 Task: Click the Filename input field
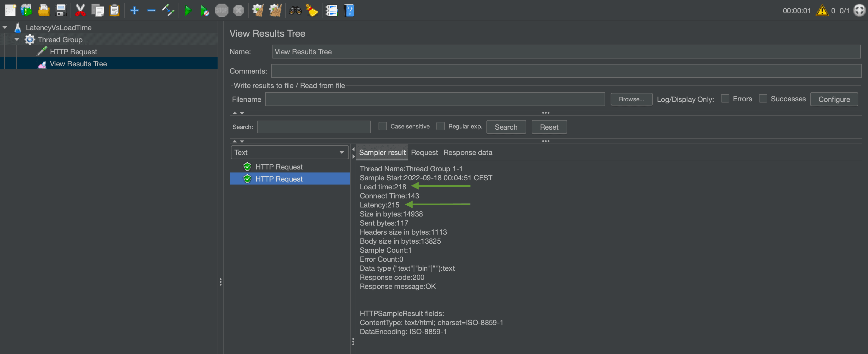pyautogui.click(x=435, y=99)
